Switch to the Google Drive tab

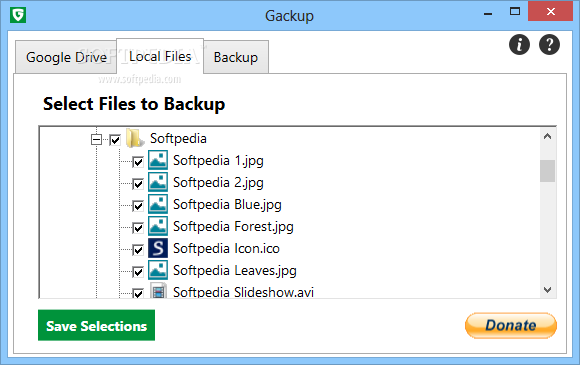coord(66,57)
